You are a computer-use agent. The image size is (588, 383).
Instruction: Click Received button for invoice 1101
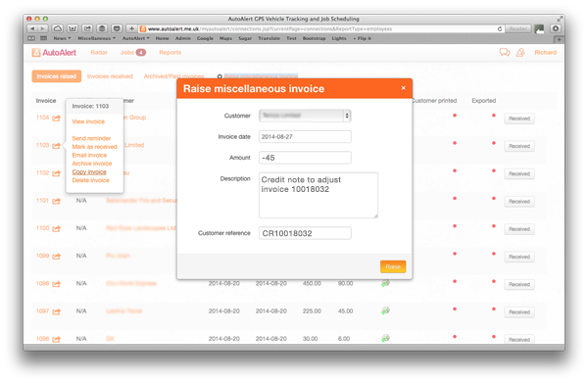[x=519, y=202]
